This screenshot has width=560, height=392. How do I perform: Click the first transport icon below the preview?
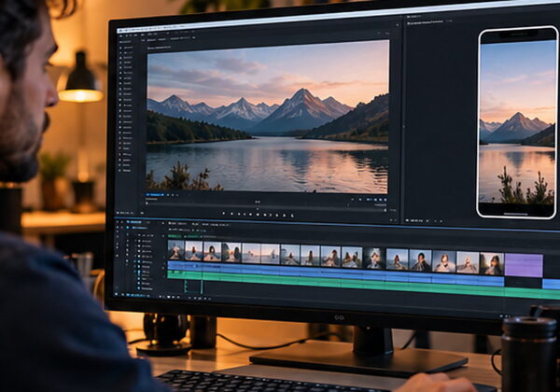(x=224, y=214)
